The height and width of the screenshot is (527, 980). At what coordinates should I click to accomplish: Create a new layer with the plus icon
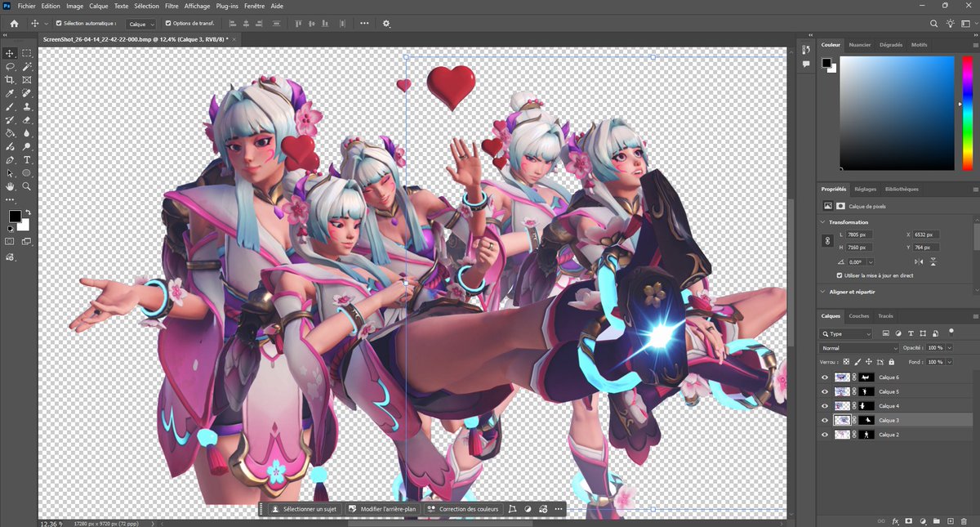951,520
